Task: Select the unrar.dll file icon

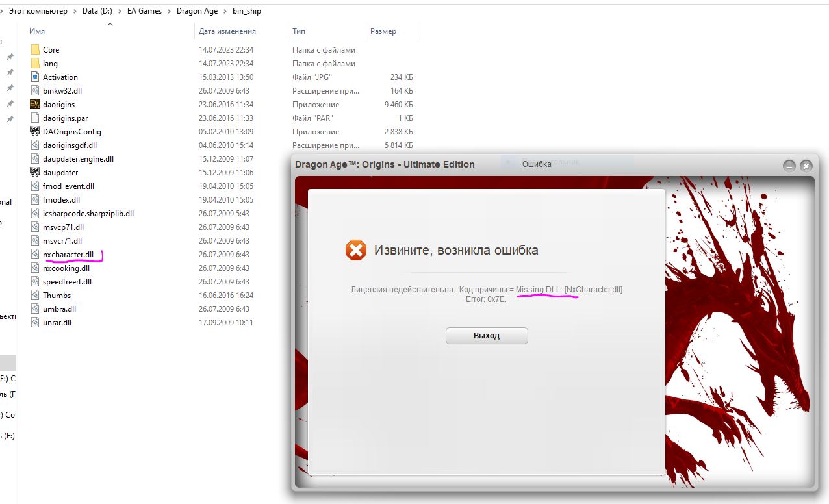Action: pos(35,323)
